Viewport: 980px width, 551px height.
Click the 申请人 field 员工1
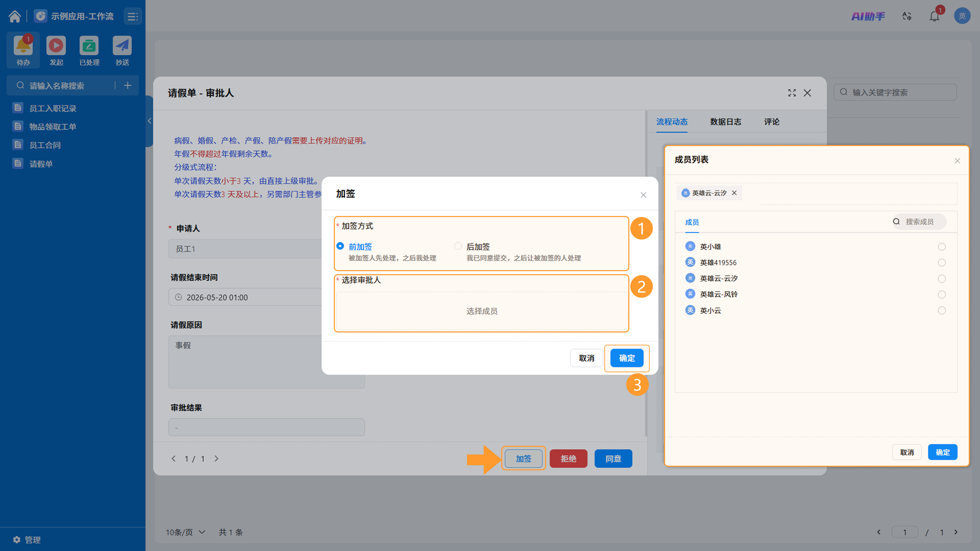(245, 249)
